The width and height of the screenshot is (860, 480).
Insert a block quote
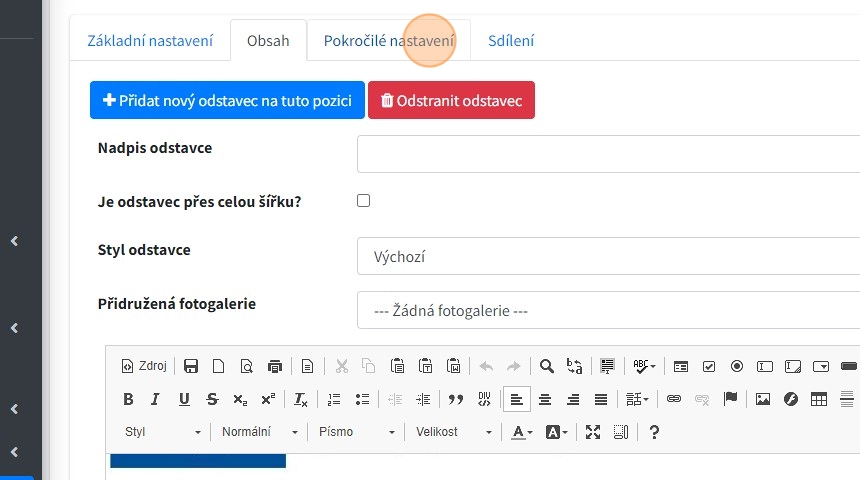coord(456,399)
